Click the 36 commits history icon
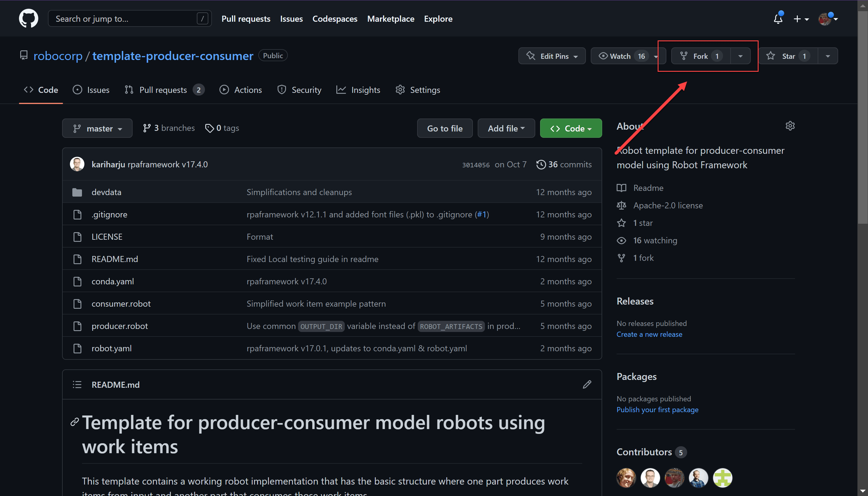 [x=541, y=165]
